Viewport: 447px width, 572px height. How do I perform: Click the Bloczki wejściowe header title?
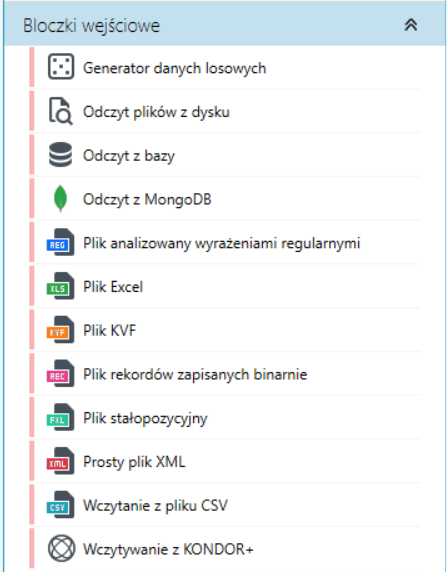tap(91, 26)
